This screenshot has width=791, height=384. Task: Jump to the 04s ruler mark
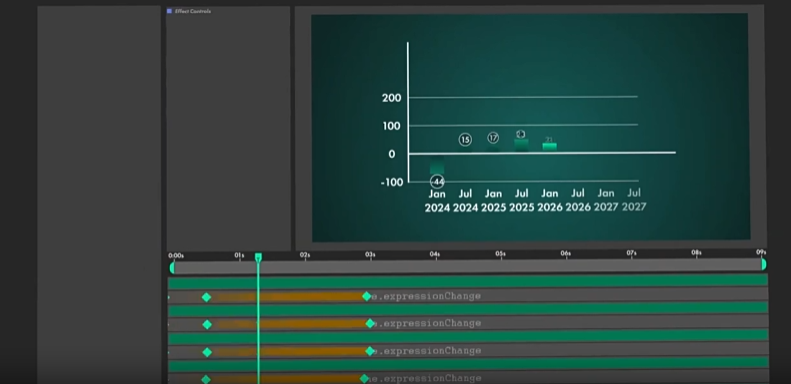435,254
